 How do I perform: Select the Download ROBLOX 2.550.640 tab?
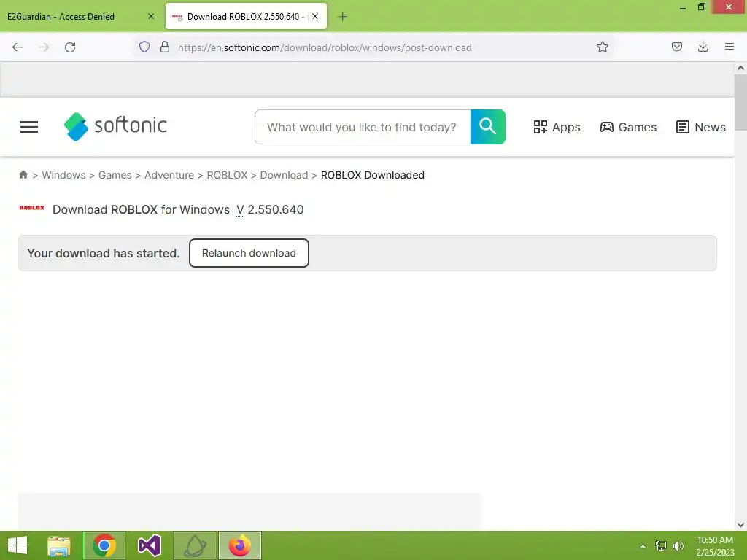(x=246, y=16)
